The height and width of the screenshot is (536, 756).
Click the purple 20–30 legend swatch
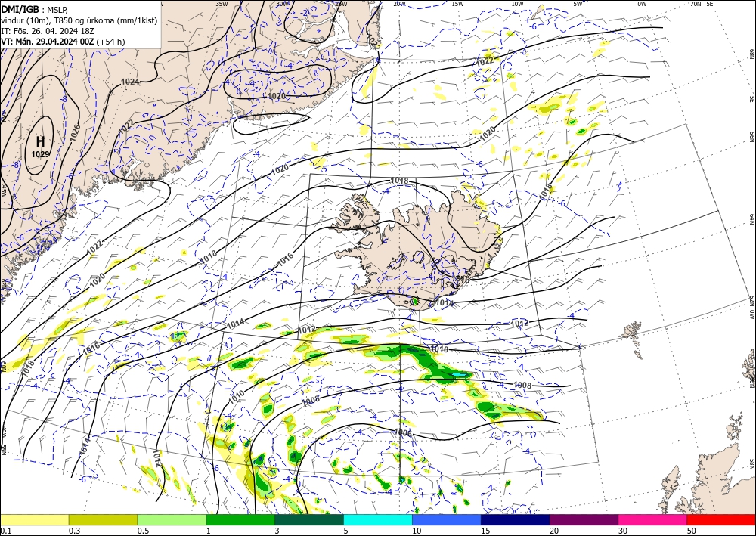click(584, 519)
